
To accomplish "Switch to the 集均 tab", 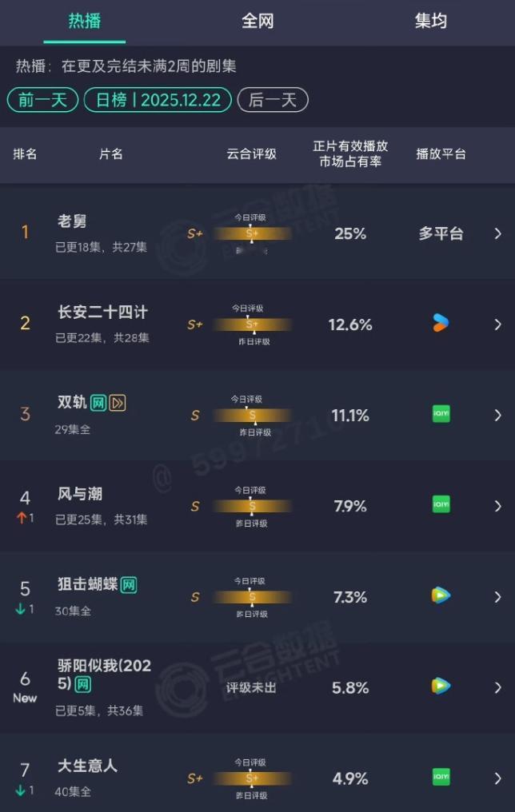I will (x=430, y=22).
